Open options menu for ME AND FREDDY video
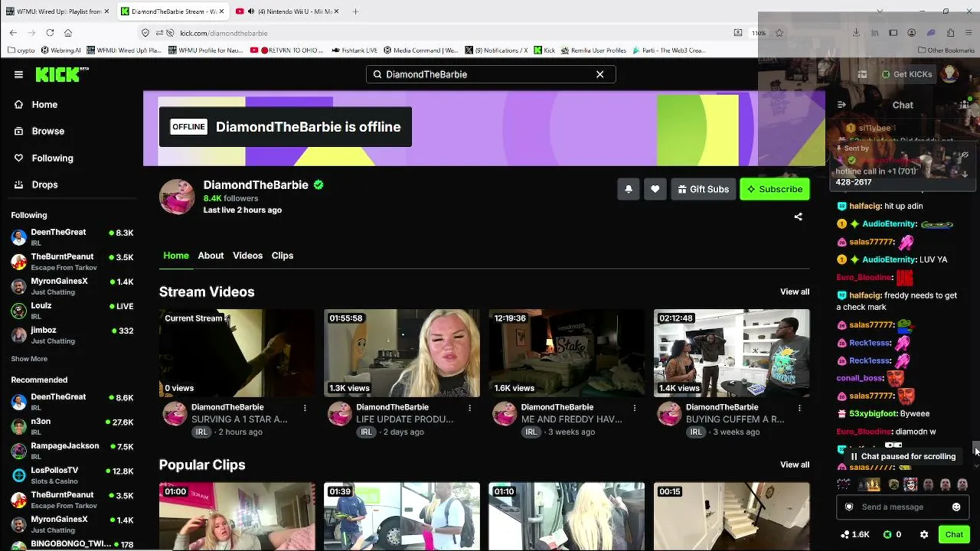 [634, 408]
